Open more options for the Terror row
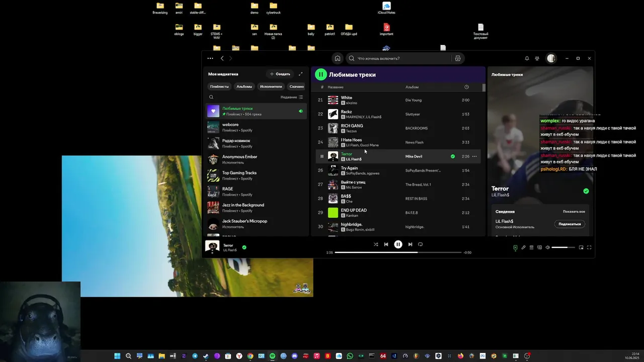This screenshot has width=644, height=362. (x=474, y=156)
